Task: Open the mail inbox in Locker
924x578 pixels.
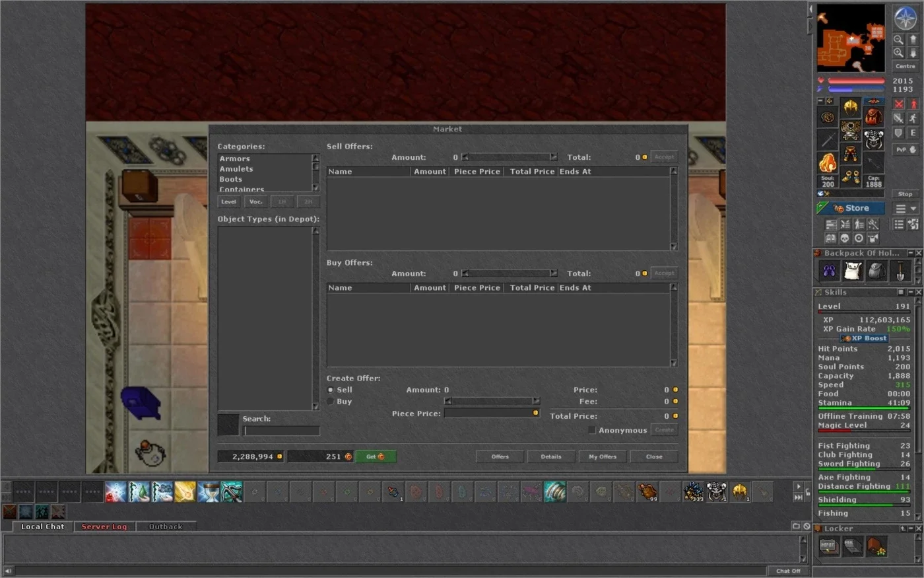Action: click(x=852, y=546)
